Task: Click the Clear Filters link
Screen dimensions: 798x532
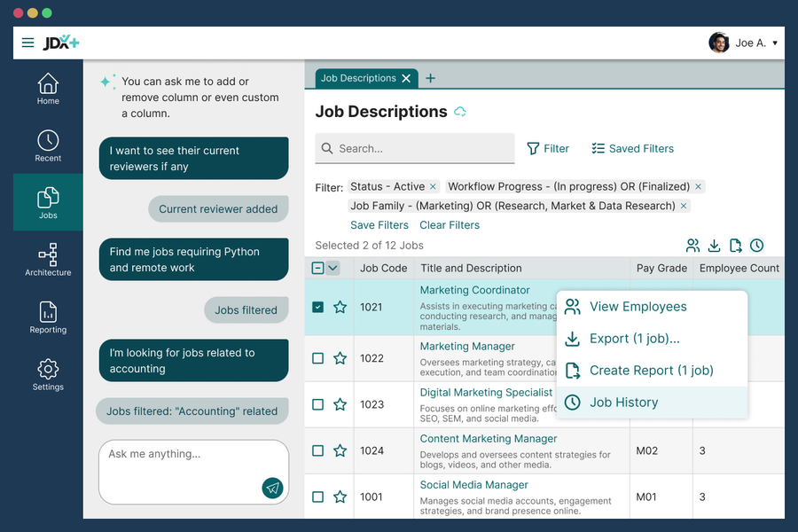Action: pos(450,225)
